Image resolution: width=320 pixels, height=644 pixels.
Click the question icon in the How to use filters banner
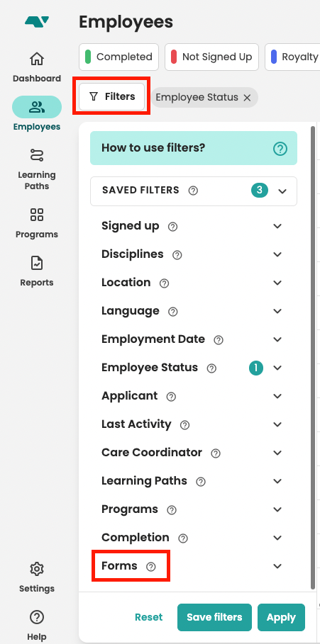(x=280, y=148)
